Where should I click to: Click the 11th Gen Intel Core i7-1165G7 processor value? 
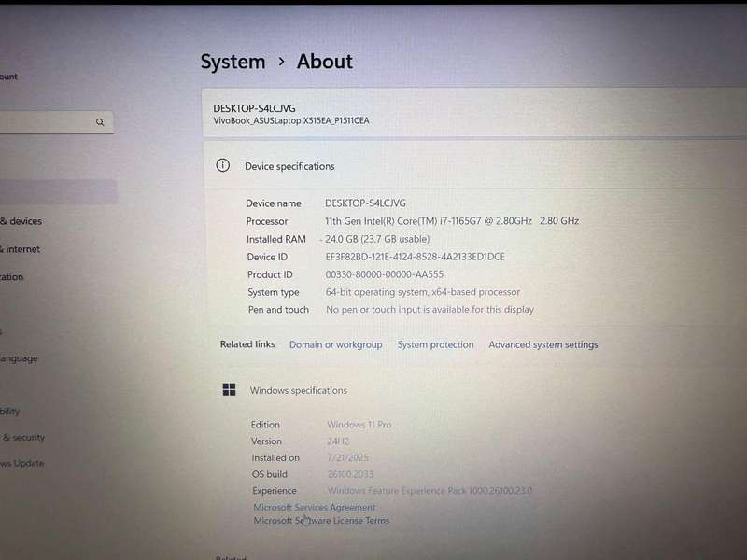point(452,221)
